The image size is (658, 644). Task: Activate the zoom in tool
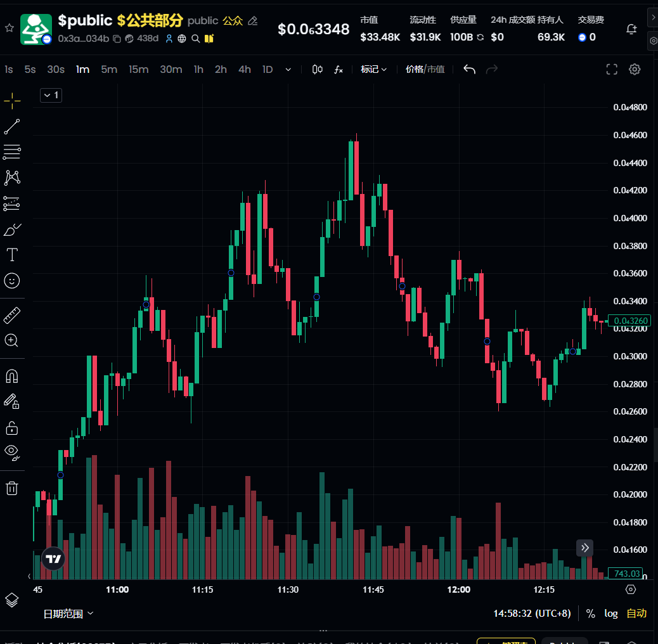coord(12,340)
